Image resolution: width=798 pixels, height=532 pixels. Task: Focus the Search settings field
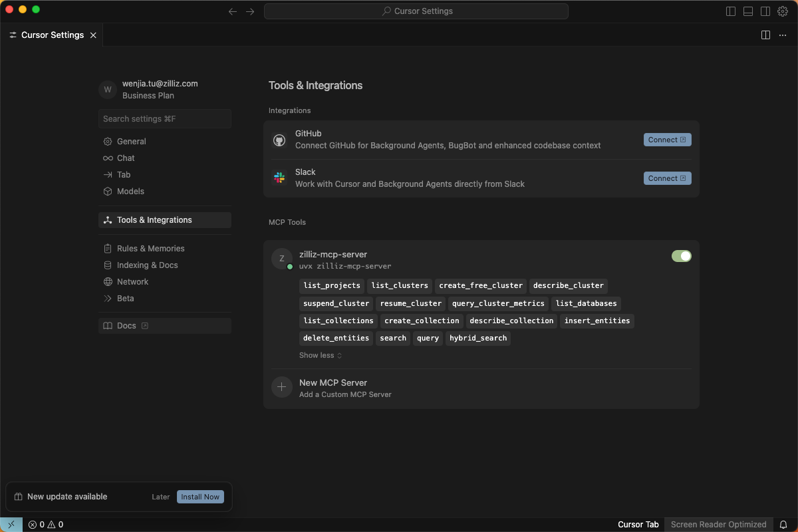tap(164, 119)
